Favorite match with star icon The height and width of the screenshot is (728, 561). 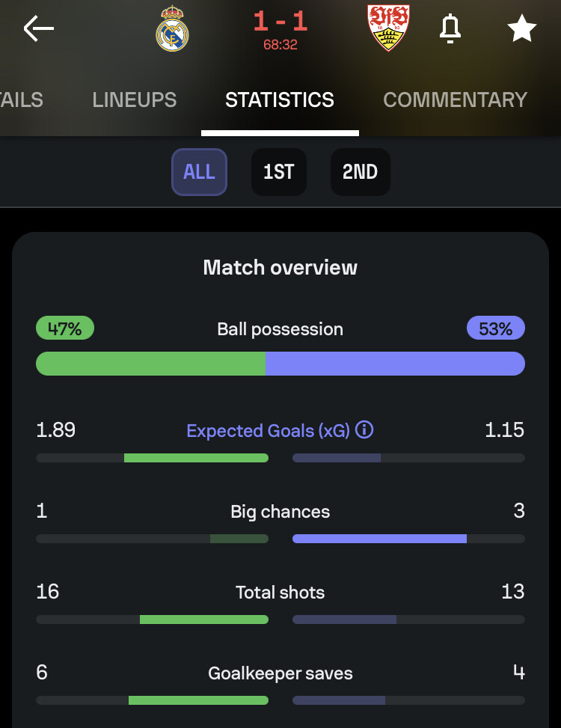tap(521, 29)
